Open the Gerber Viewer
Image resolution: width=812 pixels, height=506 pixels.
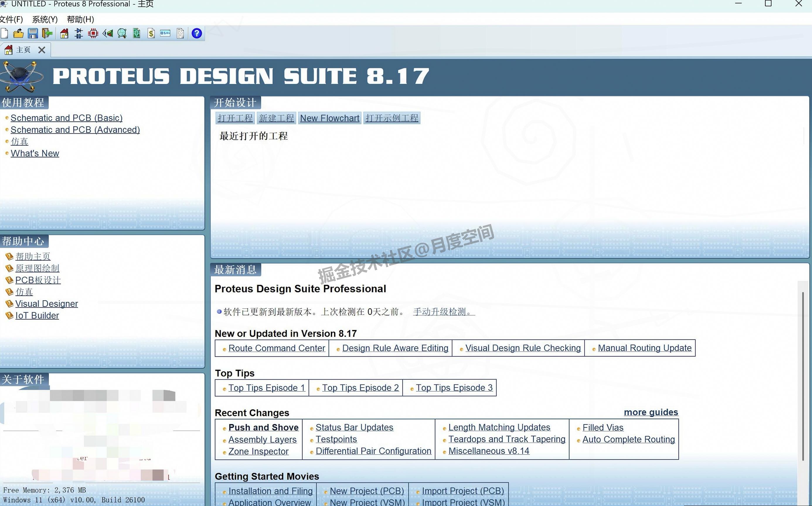point(122,33)
